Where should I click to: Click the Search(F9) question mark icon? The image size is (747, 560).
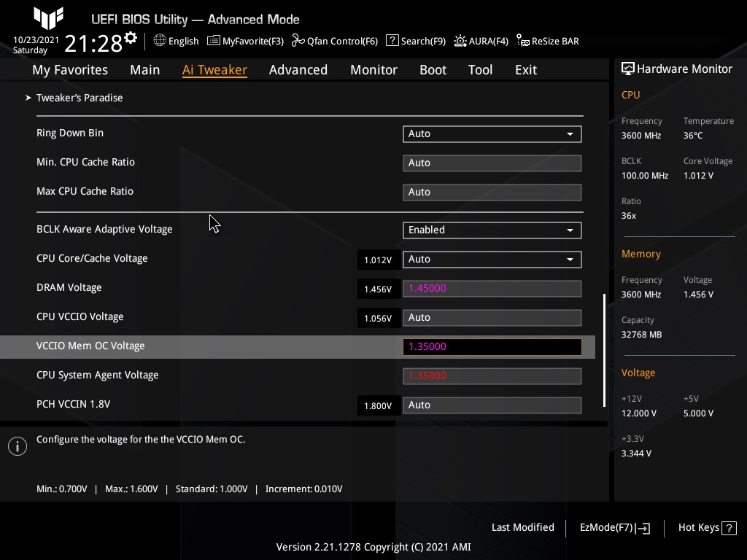392,41
